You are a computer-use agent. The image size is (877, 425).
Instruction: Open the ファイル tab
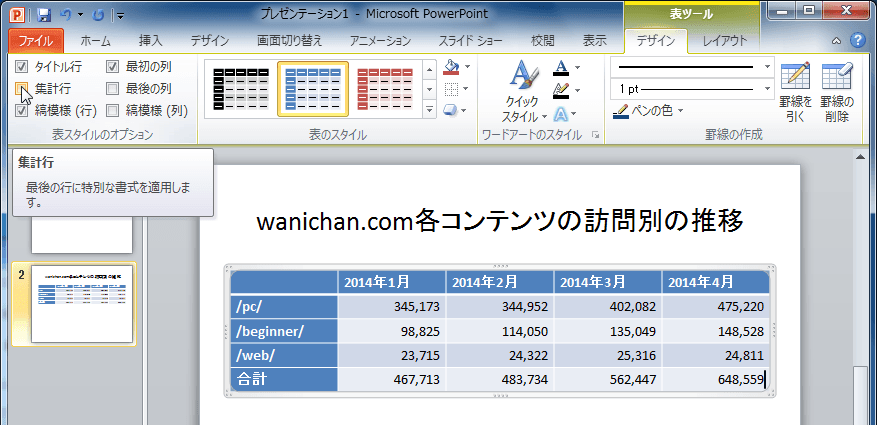tap(36, 41)
